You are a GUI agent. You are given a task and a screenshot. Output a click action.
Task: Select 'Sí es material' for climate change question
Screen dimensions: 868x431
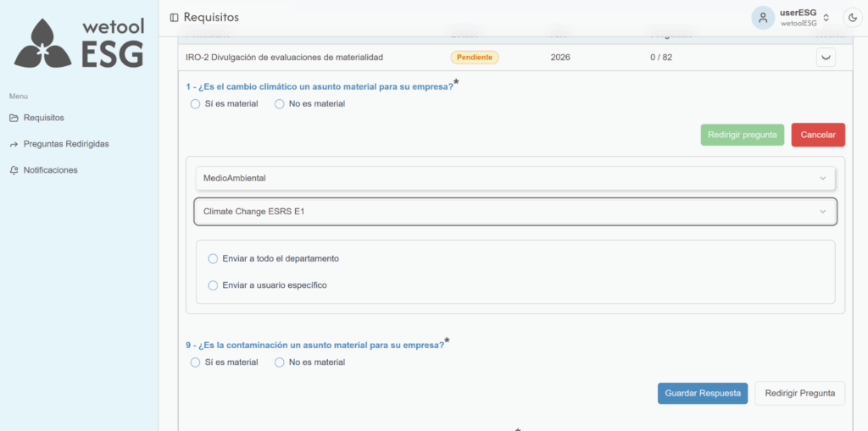tap(196, 104)
